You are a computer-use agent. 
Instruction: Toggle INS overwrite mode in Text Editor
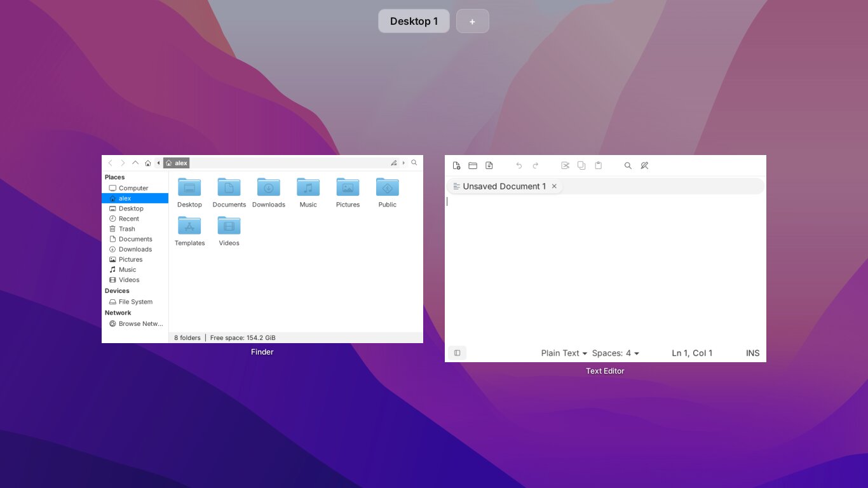753,353
